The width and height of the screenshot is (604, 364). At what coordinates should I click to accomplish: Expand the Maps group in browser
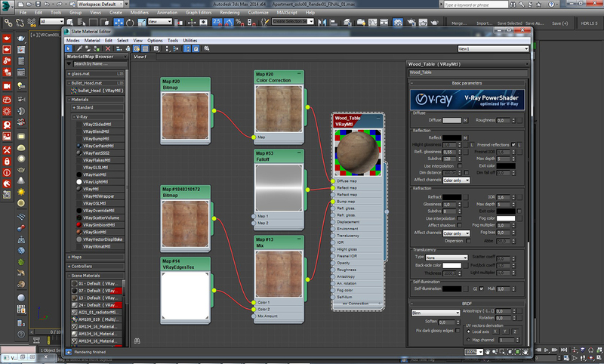coord(96,257)
